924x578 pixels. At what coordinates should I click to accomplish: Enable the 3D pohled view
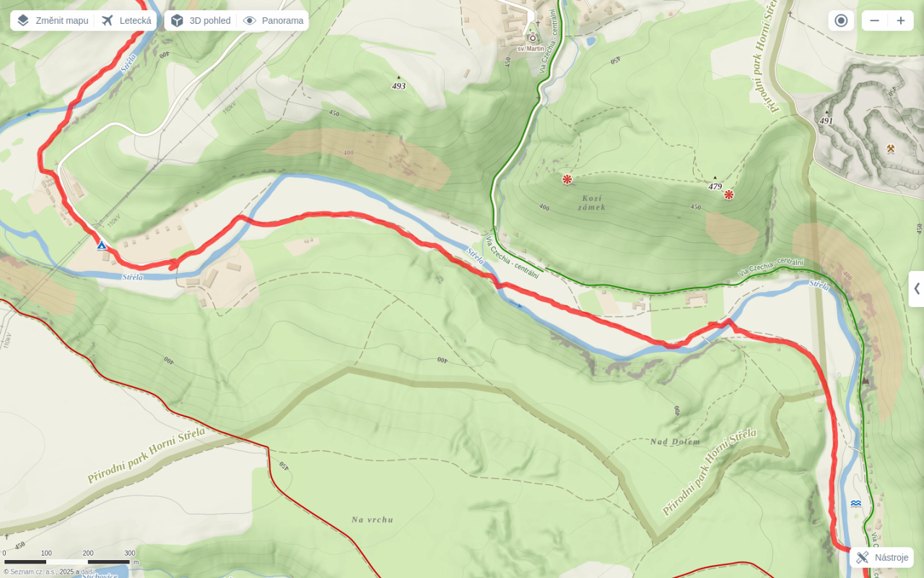point(201,20)
